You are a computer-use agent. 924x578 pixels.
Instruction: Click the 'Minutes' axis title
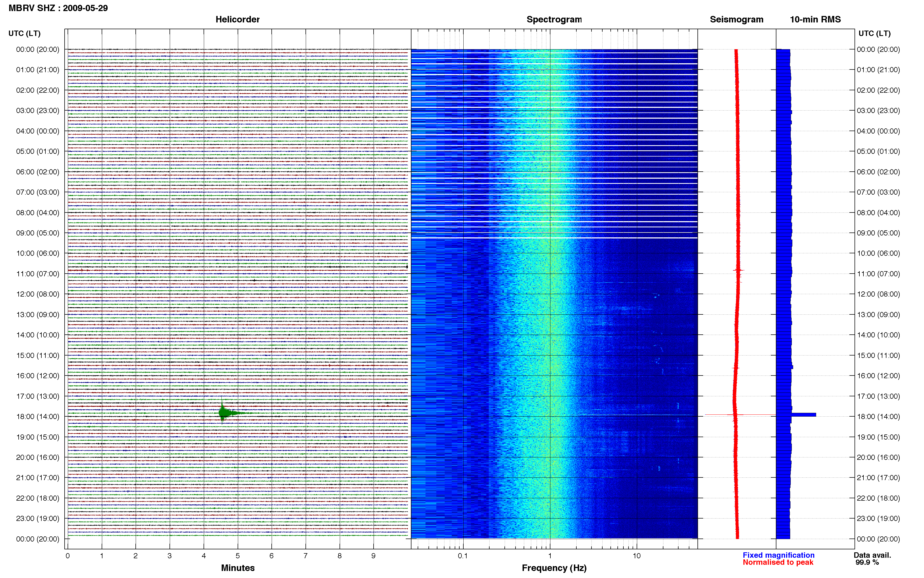coord(238,568)
